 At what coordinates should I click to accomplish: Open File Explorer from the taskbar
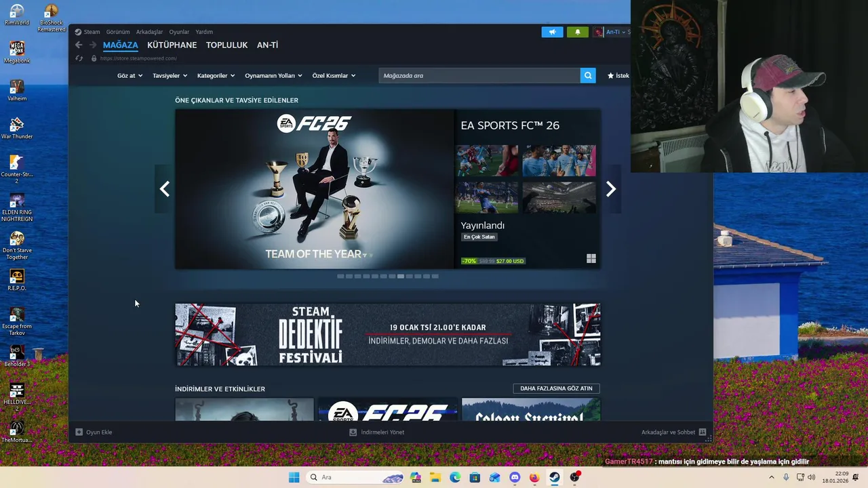pos(435,477)
